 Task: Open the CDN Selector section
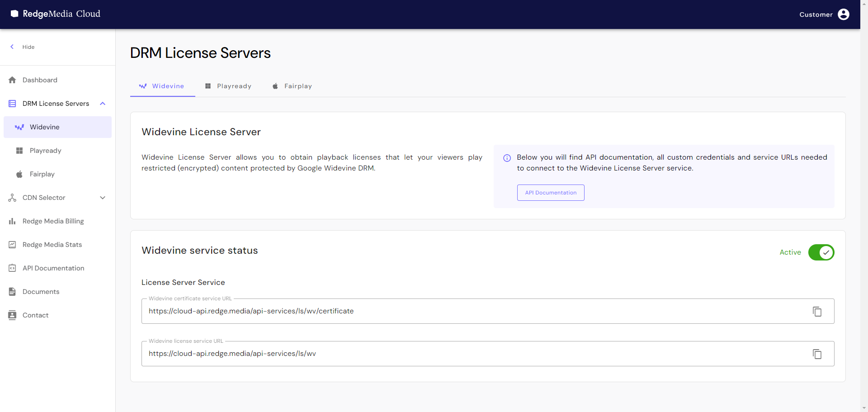[43, 198]
